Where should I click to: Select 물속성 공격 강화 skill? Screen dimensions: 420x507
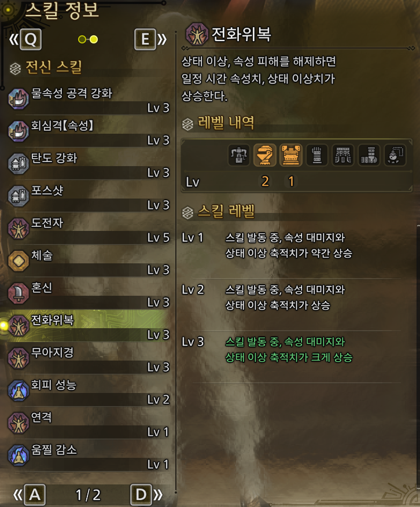pyautogui.click(x=89, y=99)
